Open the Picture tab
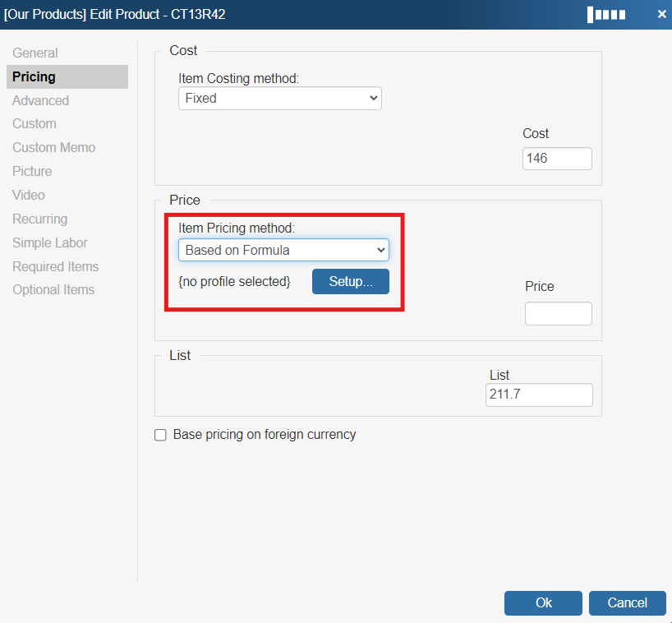 coord(32,171)
